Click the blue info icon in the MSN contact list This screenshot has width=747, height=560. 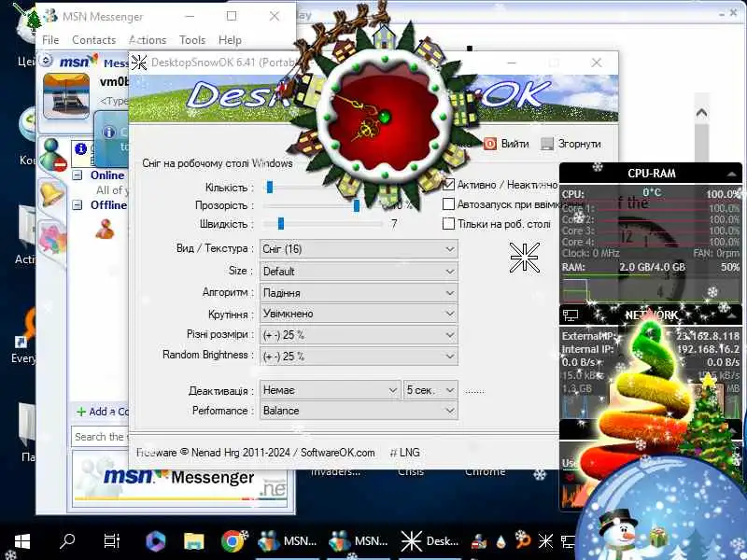tap(81, 149)
